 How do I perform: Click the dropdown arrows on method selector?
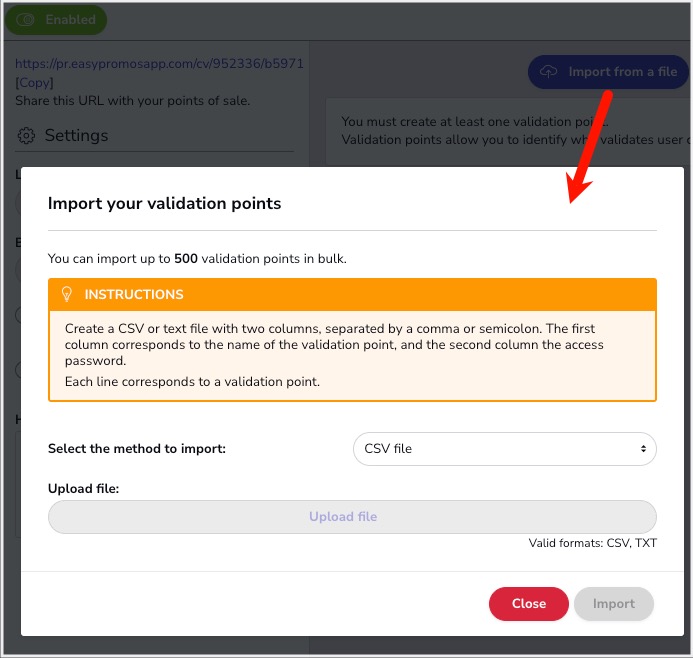pyautogui.click(x=643, y=449)
